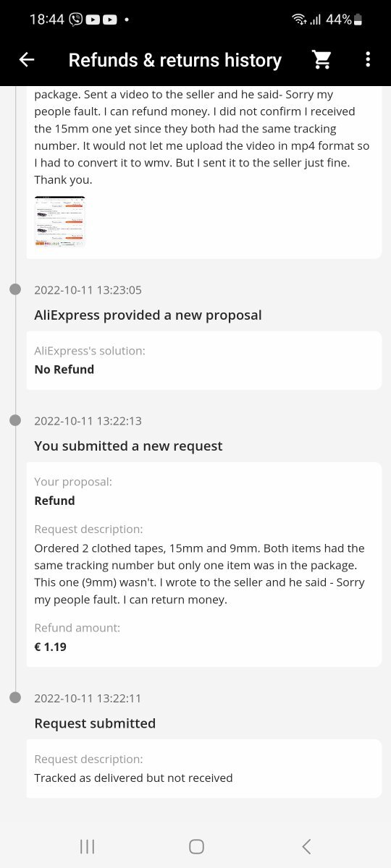The image size is (391, 868).
Task: Select the 13:22:11 timeline marker
Action: click(x=15, y=698)
